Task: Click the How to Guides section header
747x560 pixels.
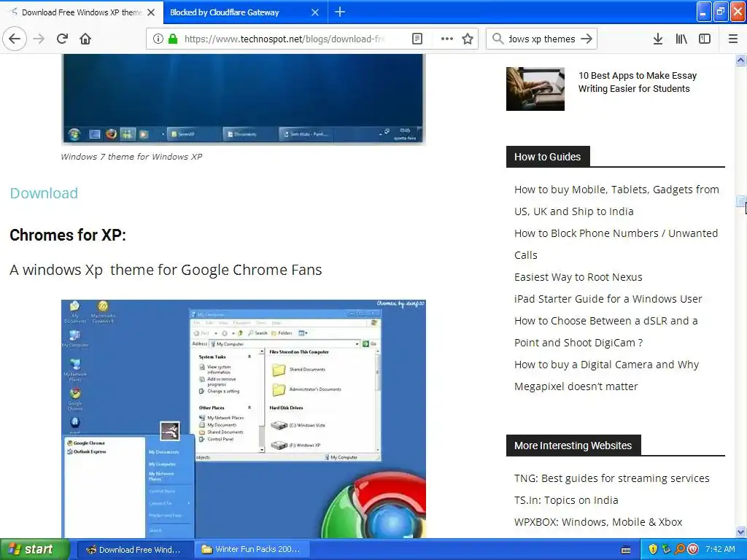Action: 548,157
